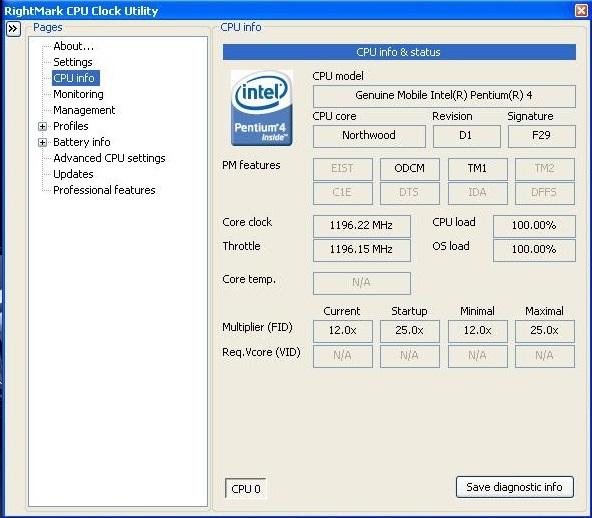Click the Startup multiplier 25.0x value
Screen dimensions: 592x518
pyautogui.click(x=410, y=331)
